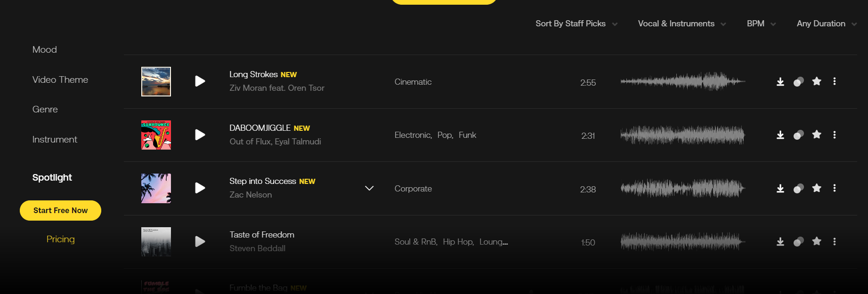Open the Sort By Staff Picks dropdown
The width and height of the screenshot is (868, 294).
pyautogui.click(x=576, y=24)
